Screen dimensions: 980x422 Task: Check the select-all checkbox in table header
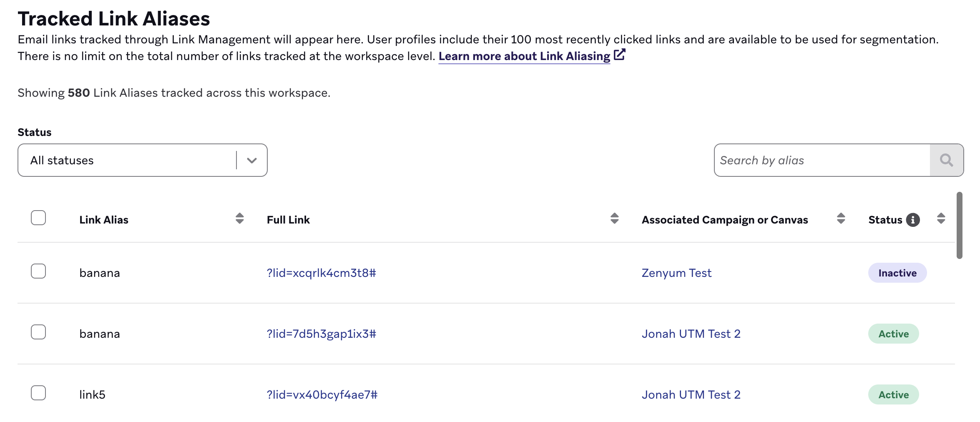point(38,218)
